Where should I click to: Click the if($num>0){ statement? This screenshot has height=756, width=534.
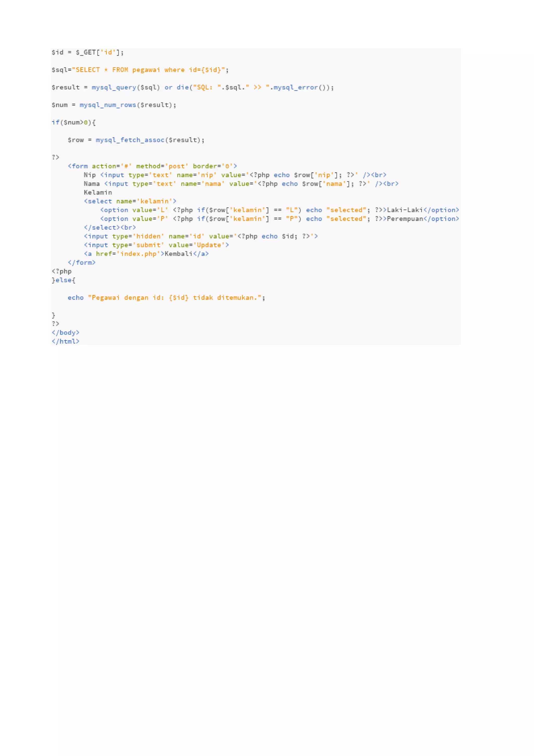point(73,123)
